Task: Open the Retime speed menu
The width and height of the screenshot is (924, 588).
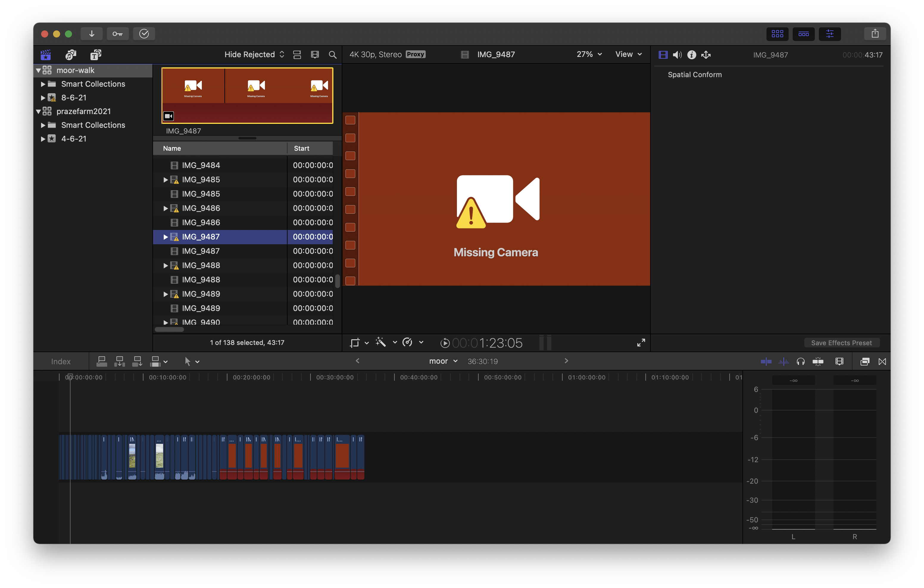Action: 413,342
